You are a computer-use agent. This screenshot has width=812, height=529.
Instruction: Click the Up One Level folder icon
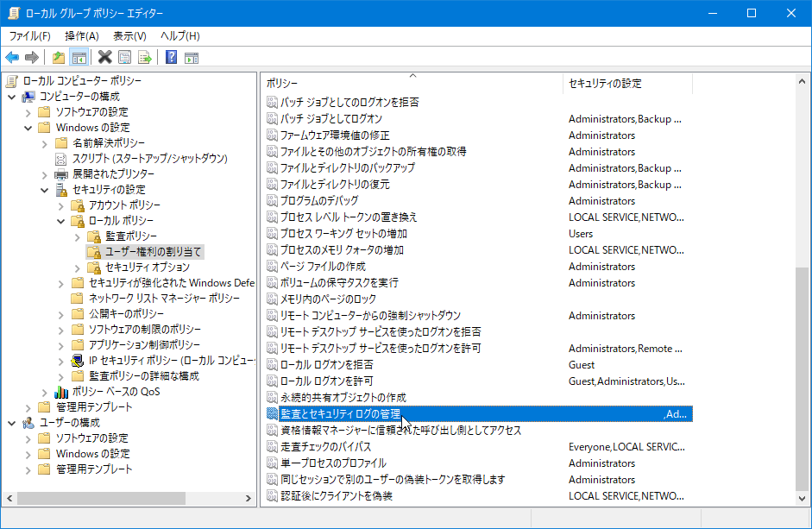58,58
